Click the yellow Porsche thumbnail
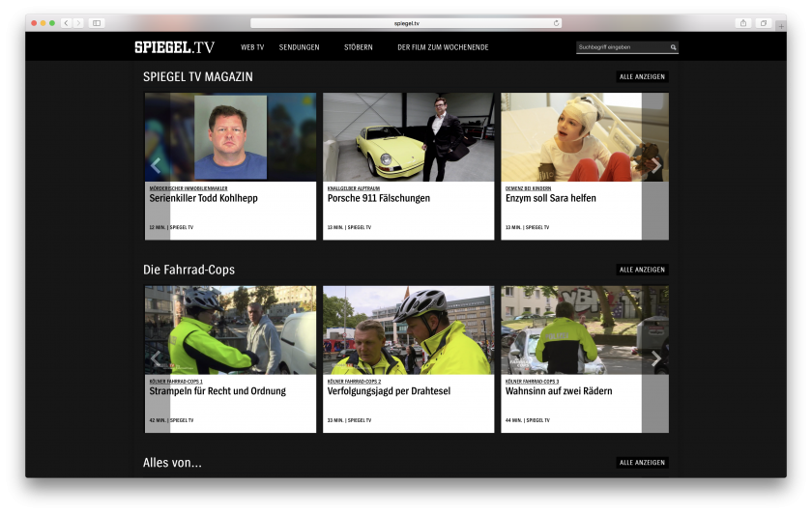Screen dimensions: 812x514 point(409,137)
